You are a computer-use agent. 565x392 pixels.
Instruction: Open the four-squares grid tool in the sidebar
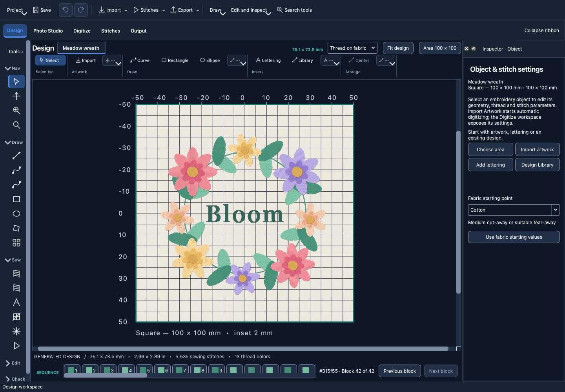[x=16, y=243]
